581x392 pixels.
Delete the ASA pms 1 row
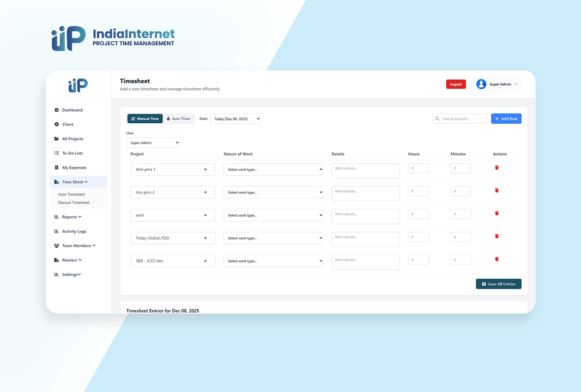click(497, 168)
